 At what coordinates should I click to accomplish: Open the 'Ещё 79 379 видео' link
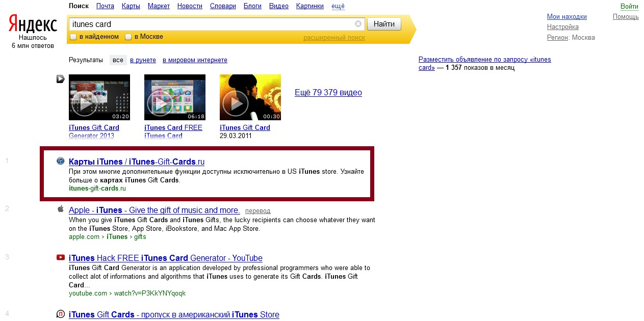pyautogui.click(x=328, y=93)
